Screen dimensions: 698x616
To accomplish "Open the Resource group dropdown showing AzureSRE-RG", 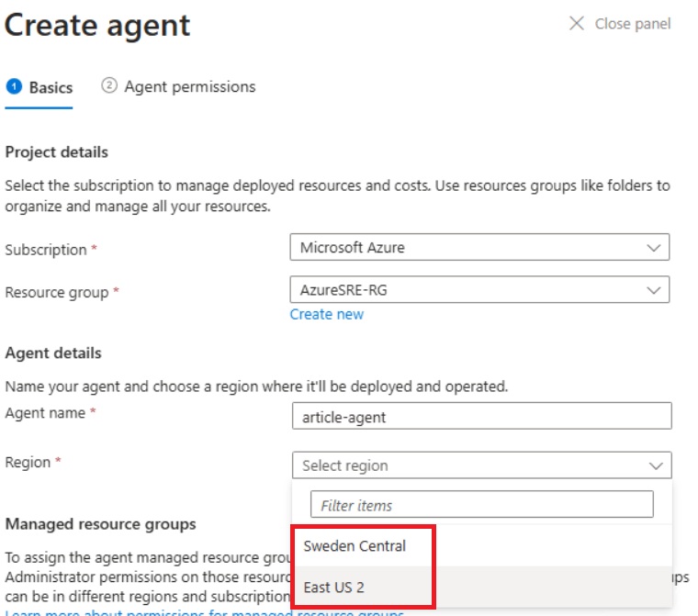I will click(x=478, y=290).
